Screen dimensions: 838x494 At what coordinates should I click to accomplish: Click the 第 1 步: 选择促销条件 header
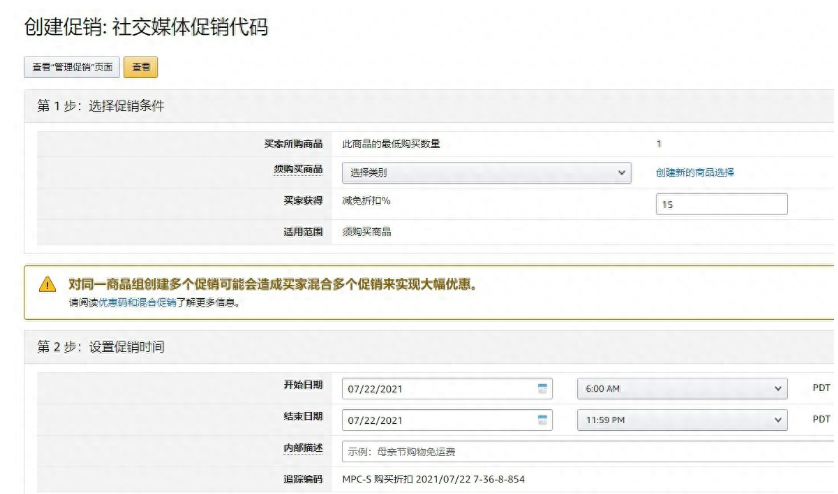pos(100,106)
